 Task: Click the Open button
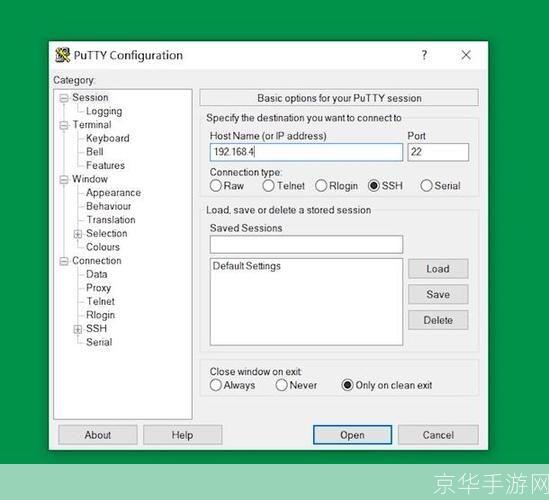click(352, 435)
